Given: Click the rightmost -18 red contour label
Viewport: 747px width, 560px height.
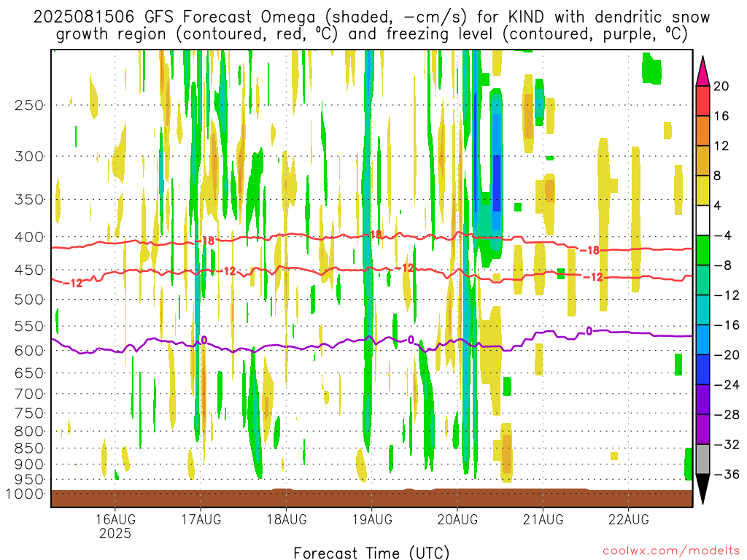Looking at the screenshot, I should pyautogui.click(x=589, y=250).
